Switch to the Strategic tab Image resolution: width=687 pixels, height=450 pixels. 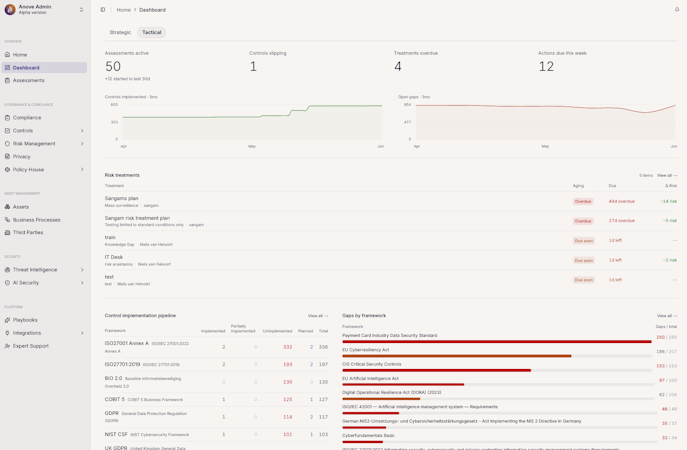pyautogui.click(x=120, y=32)
